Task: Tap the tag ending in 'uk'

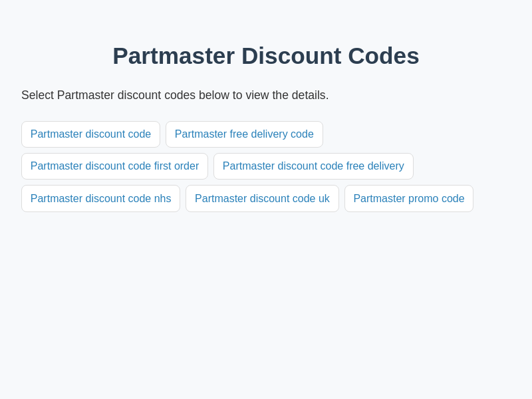Action: coord(262,199)
